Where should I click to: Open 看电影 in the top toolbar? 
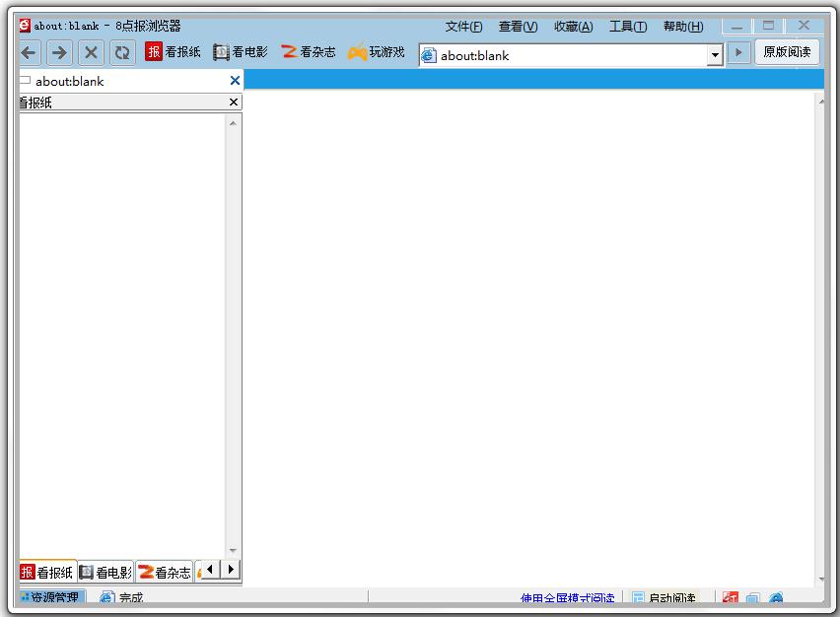point(241,52)
